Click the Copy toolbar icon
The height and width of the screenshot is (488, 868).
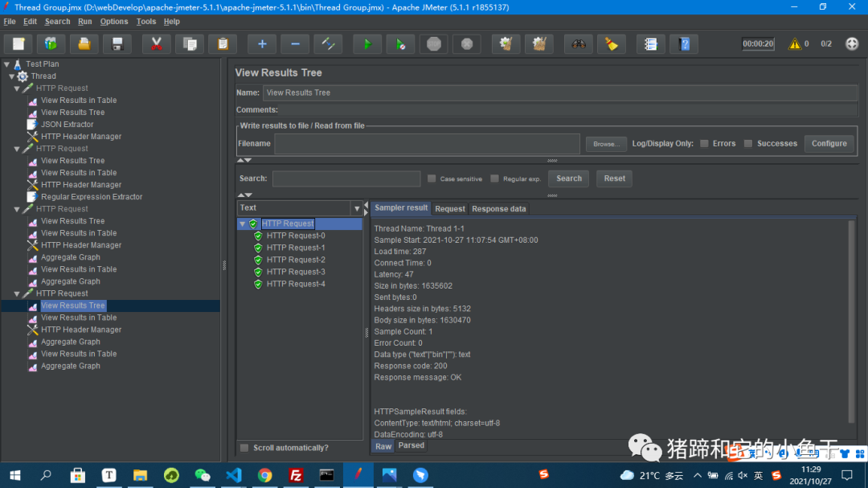click(190, 43)
